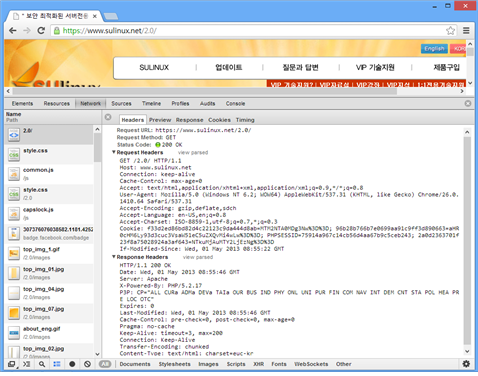This screenshot has height=376, width=478.
Task: Open the Timeline panel
Action: (x=151, y=104)
